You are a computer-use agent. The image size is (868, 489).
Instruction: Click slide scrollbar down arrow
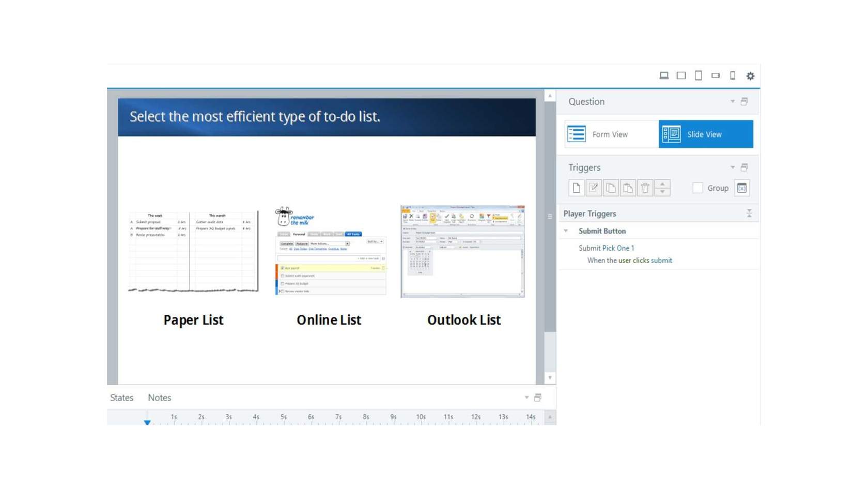[550, 378]
